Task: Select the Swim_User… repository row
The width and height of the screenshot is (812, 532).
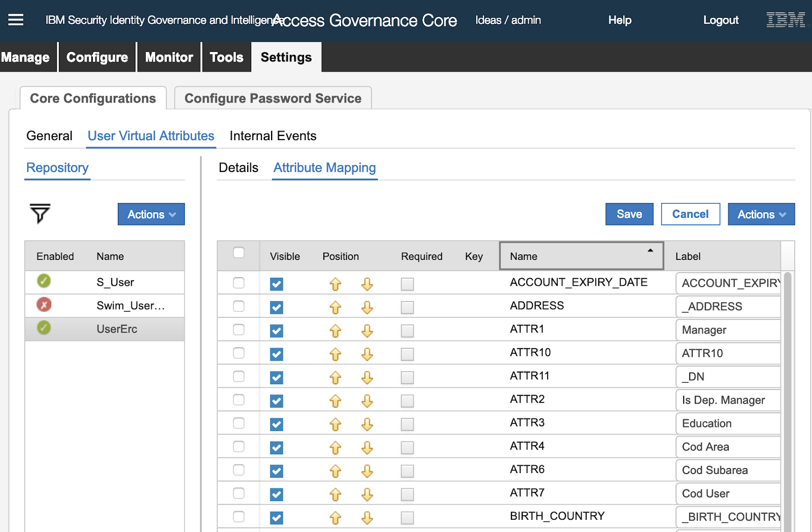Action: pyautogui.click(x=105, y=306)
